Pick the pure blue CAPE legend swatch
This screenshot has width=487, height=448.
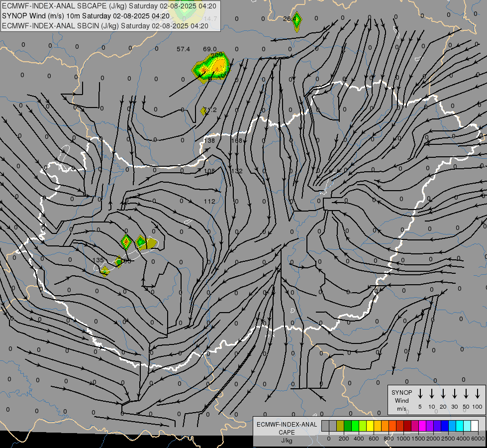[444, 426]
